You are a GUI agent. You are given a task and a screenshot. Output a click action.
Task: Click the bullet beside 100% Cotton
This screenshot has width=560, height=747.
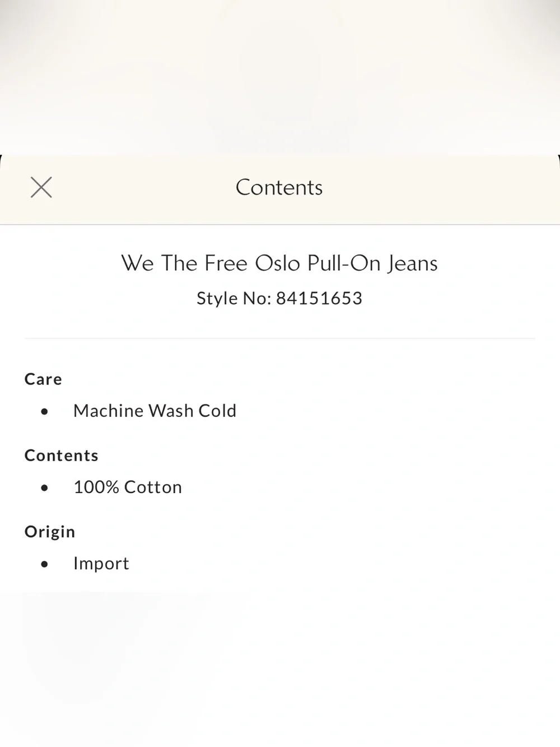pyautogui.click(x=45, y=488)
